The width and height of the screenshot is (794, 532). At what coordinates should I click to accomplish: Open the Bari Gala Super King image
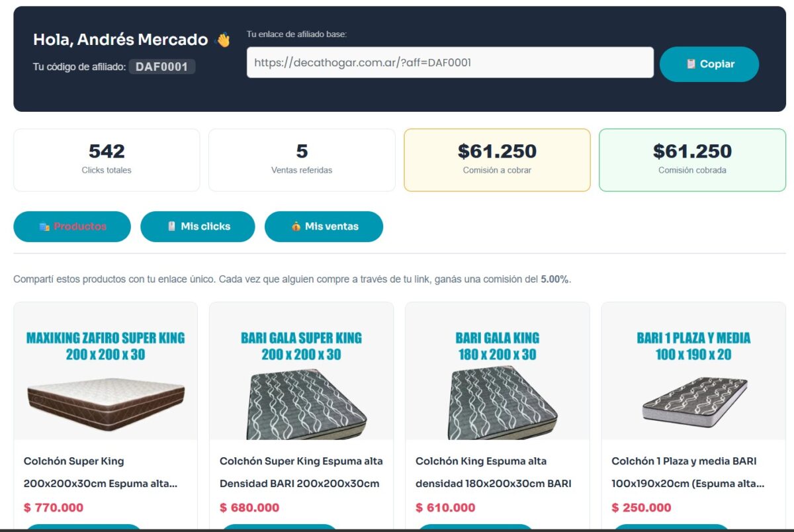coord(302,372)
